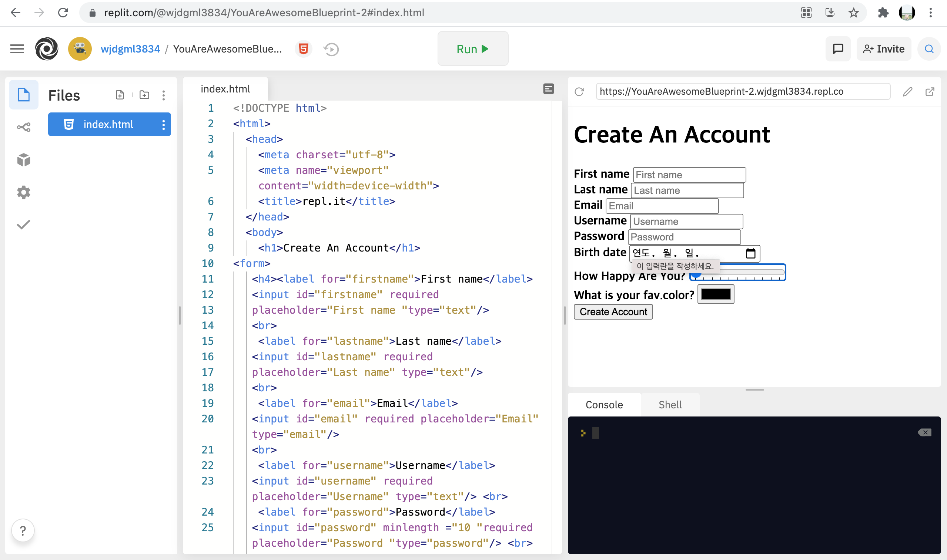This screenshot has height=560, width=947.
Task: Switch to the Shell tab
Action: [670, 405]
